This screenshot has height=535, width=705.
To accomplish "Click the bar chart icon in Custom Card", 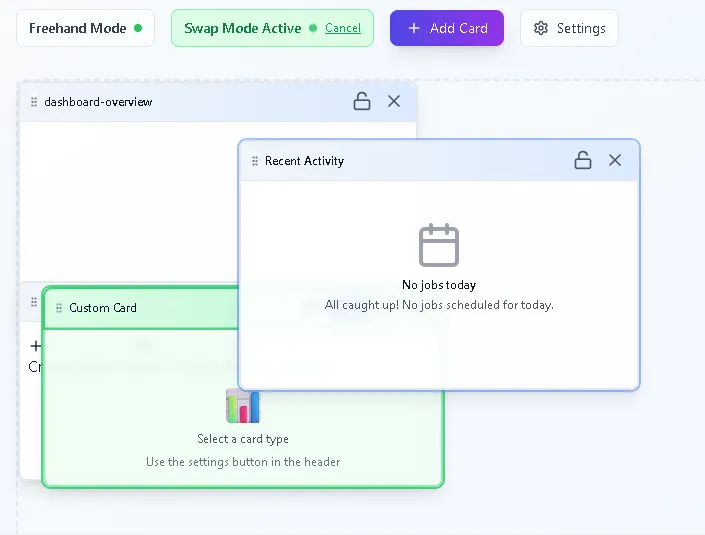I will (243, 405).
